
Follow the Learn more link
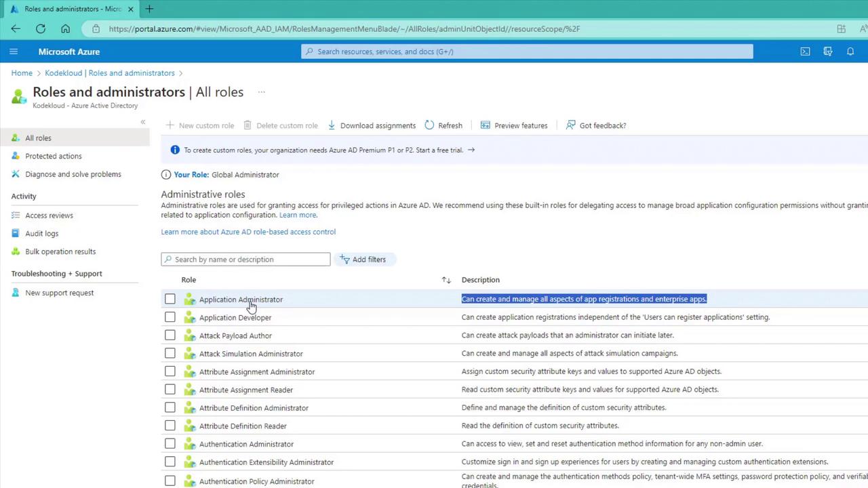point(298,215)
